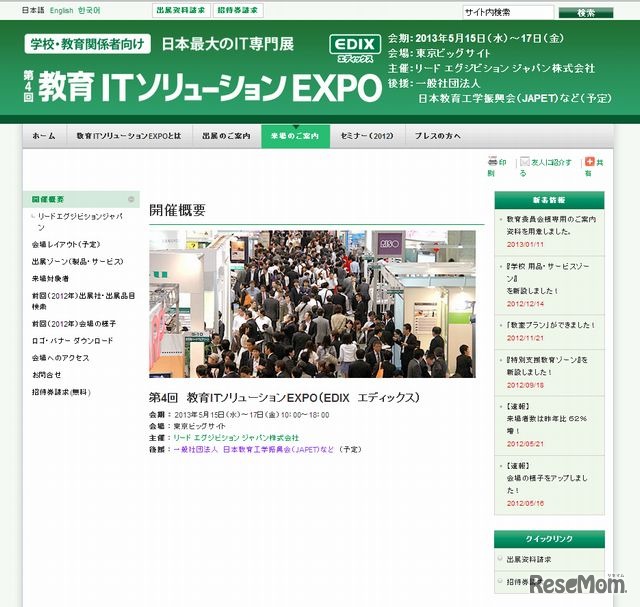Click the crowded exhibition hall photo
Viewport: 640px width, 607px height.
pos(312,304)
